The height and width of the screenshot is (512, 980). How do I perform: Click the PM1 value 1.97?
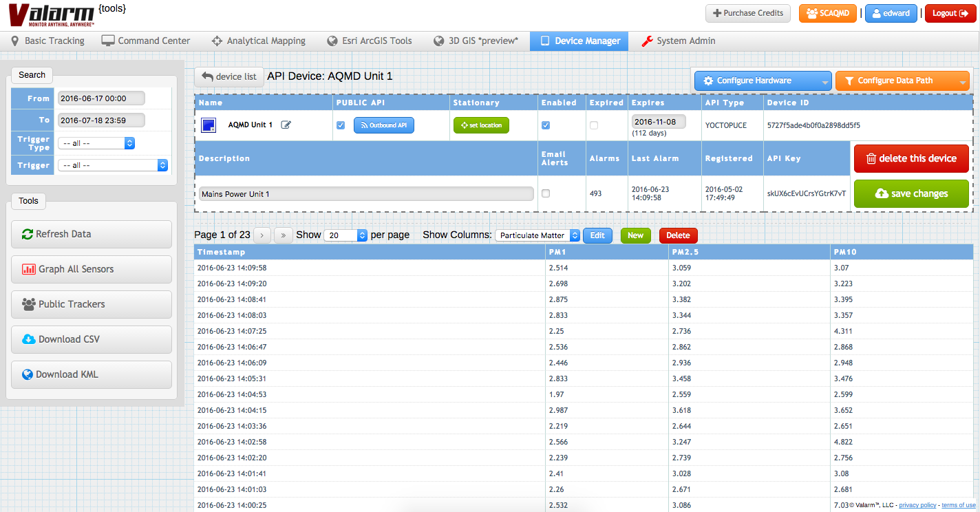[x=556, y=394]
